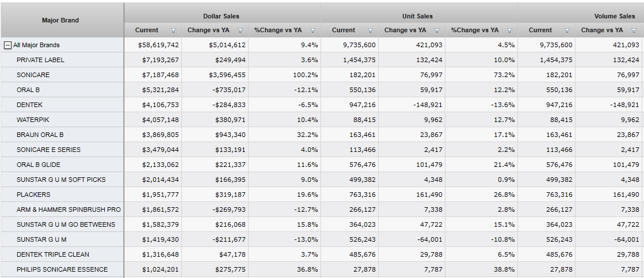Select the PRIVATE LABEL brand row
The image size is (644, 278).
click(x=40, y=60)
